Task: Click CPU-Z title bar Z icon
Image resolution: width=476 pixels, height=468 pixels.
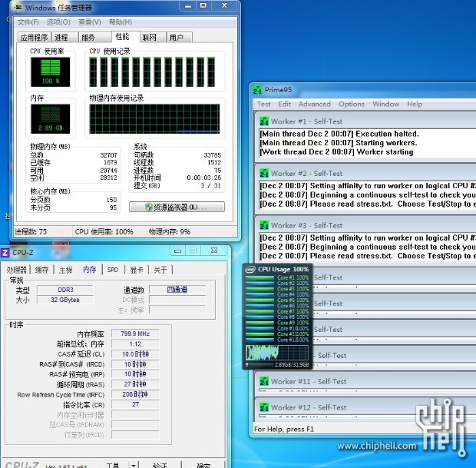Action: pos(5,253)
